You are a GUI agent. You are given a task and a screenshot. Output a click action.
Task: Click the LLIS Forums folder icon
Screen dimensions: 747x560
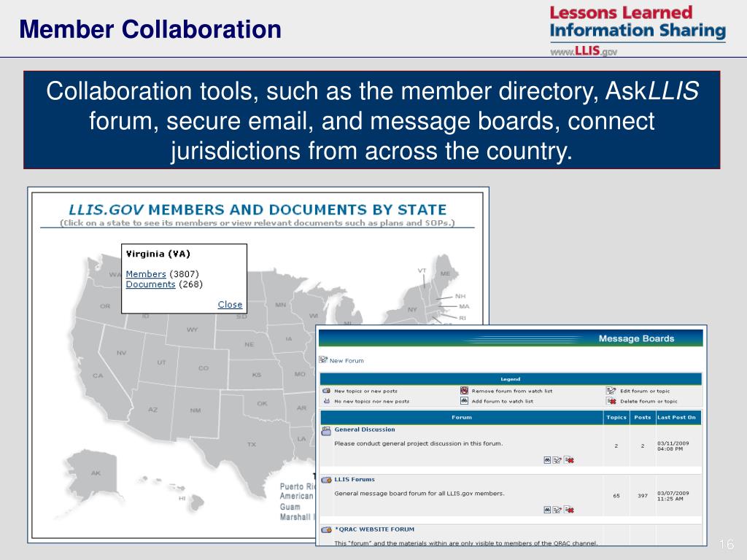[x=326, y=480]
